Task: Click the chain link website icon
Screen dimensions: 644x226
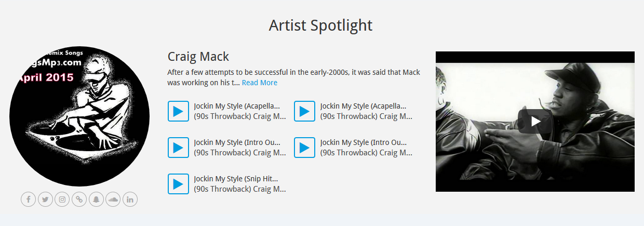Action: (x=79, y=199)
